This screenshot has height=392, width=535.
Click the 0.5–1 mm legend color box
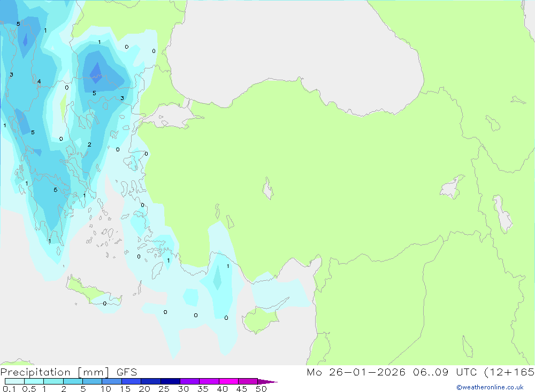click(34, 381)
